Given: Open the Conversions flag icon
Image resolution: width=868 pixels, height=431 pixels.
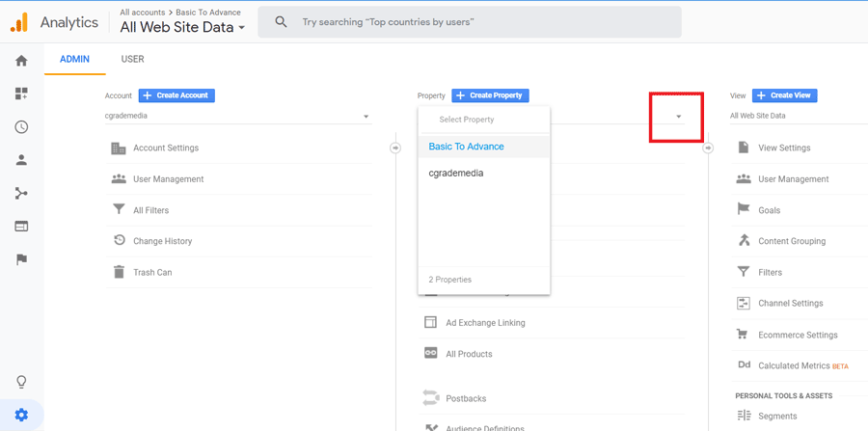Looking at the screenshot, I should [x=21, y=259].
